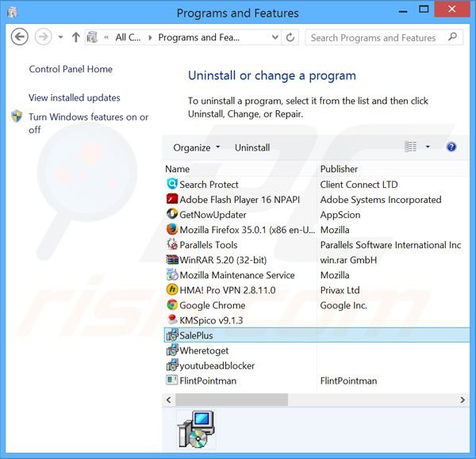This screenshot has height=459, width=476.
Task: Expand the address bar history dropdown
Action: tap(275, 37)
